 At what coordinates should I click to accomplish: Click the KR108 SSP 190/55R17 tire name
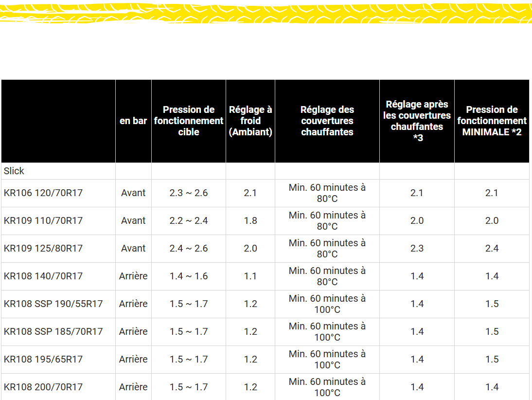53,304
